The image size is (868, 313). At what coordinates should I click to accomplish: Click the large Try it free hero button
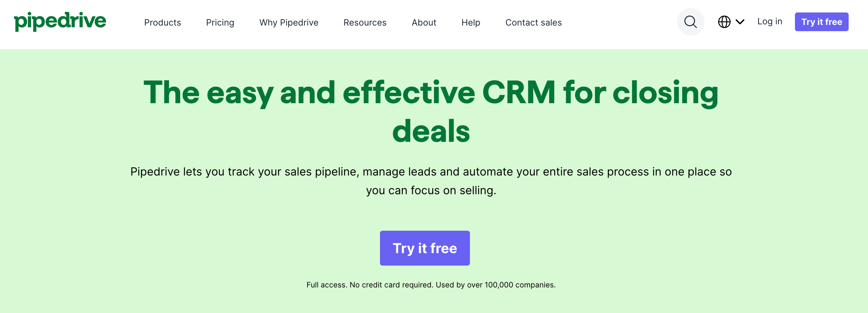click(425, 248)
